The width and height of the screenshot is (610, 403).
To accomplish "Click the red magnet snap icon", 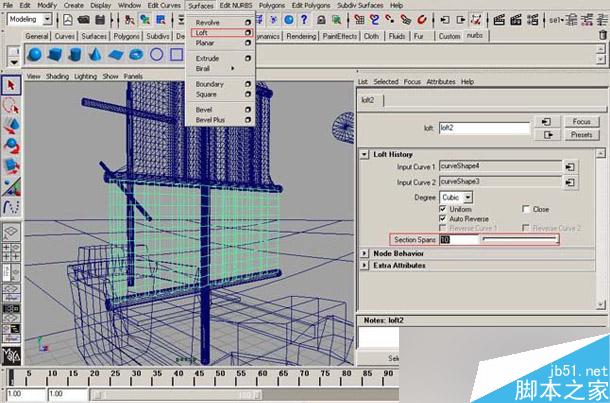I will point(422,19).
